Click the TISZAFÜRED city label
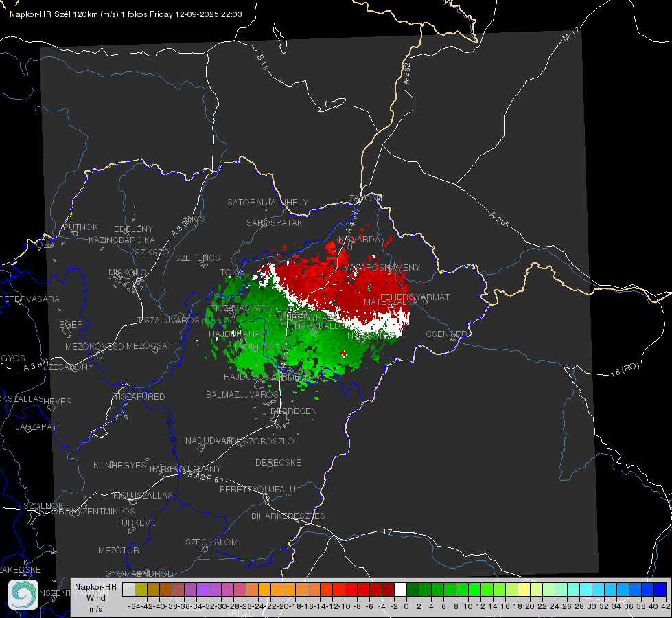This screenshot has width=672, height=618. coord(139,397)
